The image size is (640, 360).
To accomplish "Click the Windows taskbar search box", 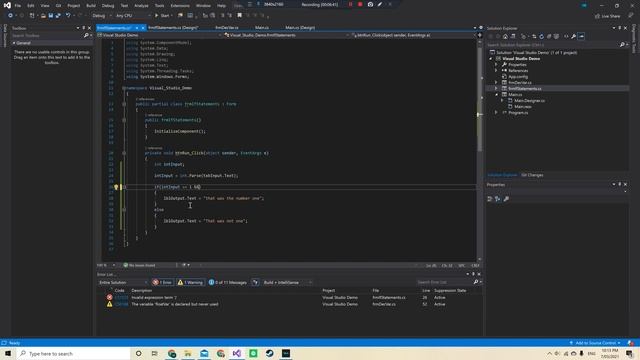I will (73, 353).
